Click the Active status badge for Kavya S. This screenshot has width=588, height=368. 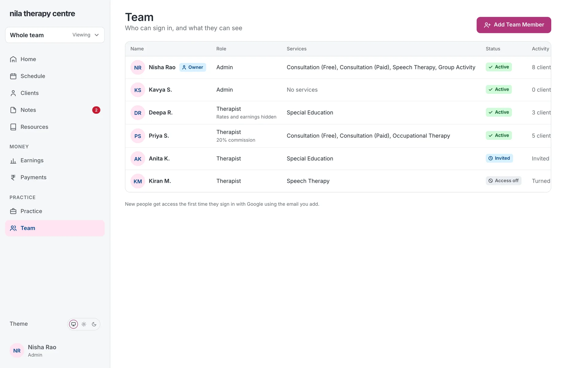tap(499, 89)
